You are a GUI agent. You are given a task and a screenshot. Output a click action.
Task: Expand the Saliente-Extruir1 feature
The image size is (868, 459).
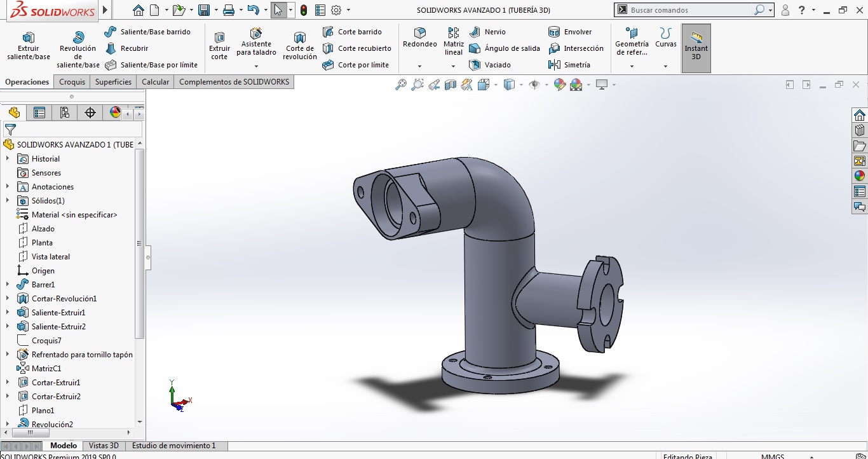(8, 313)
